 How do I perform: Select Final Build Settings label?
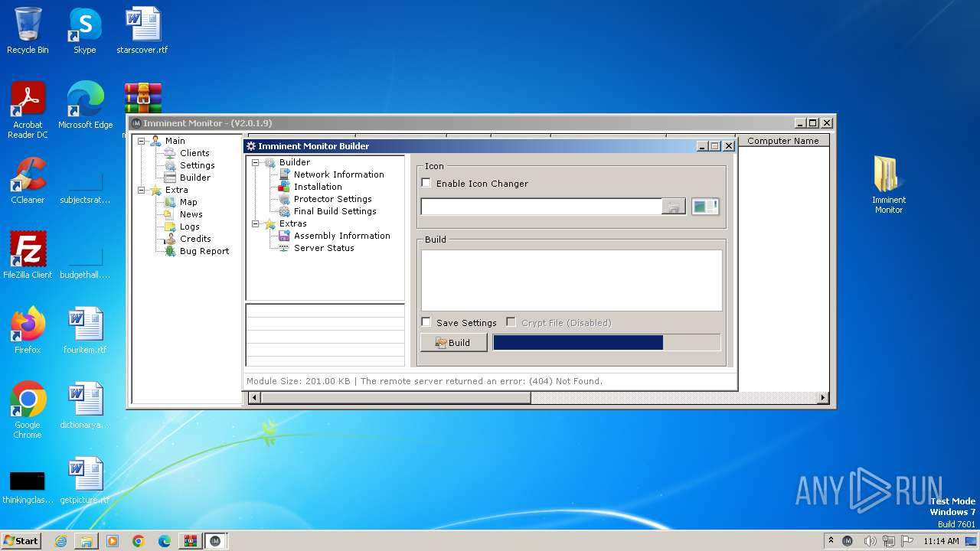pos(335,211)
